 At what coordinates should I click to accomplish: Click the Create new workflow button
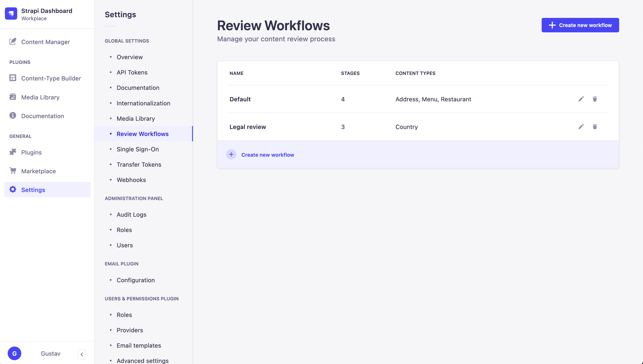[580, 25]
